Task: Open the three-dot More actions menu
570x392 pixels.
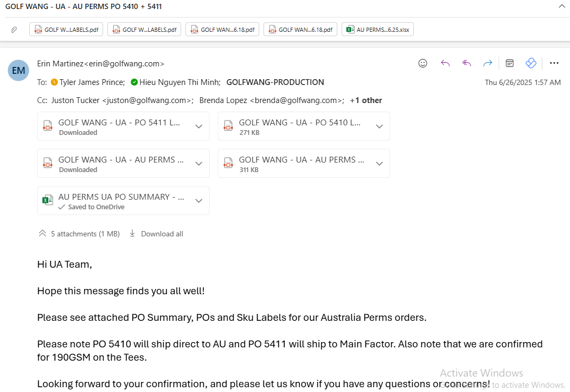Action: click(x=554, y=63)
